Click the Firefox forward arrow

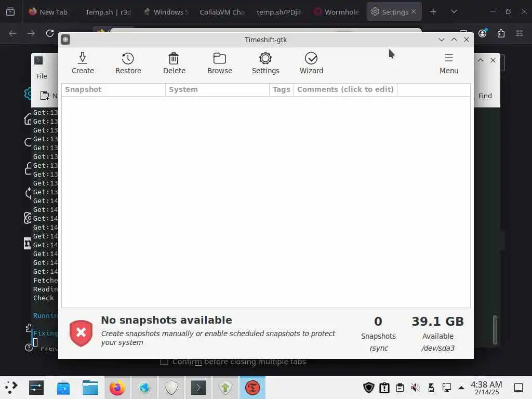[31, 33]
